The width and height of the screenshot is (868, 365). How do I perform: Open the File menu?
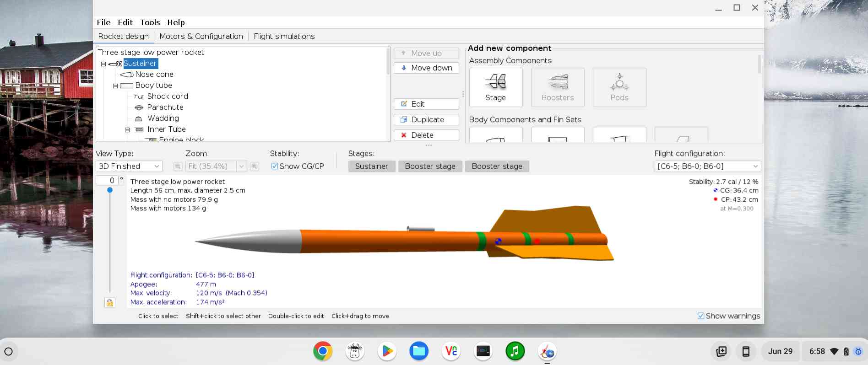(103, 22)
